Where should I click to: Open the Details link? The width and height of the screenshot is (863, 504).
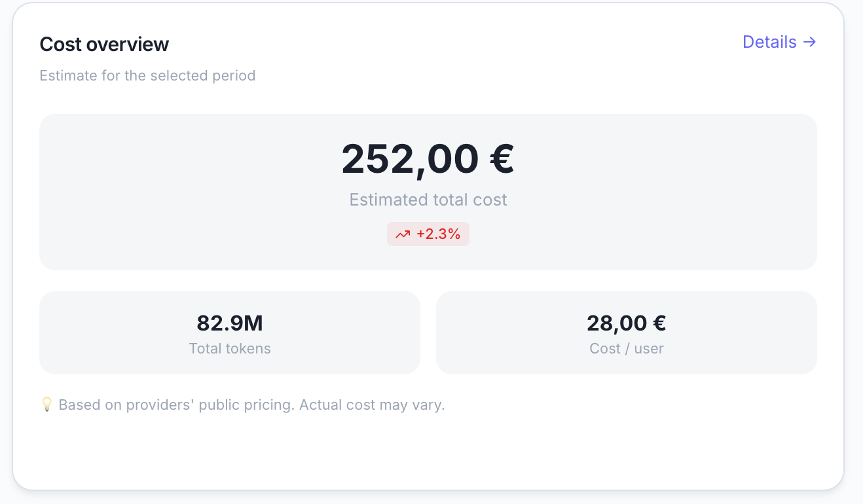779,42
